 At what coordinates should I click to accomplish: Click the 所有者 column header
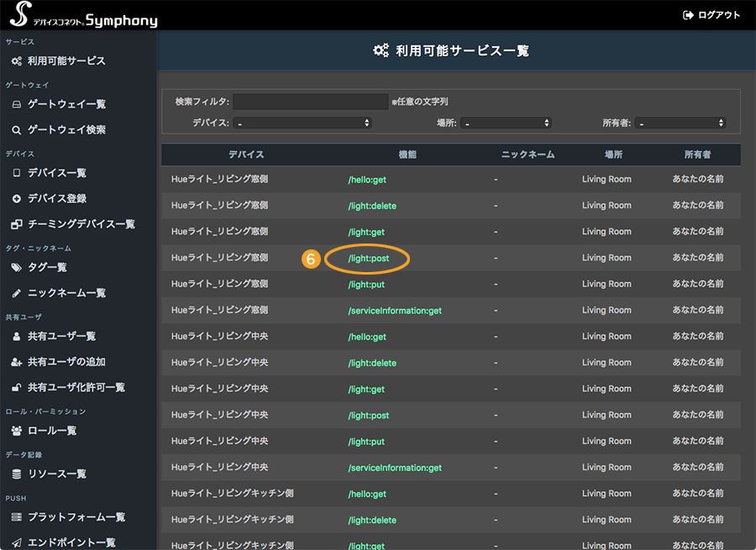tap(698, 155)
